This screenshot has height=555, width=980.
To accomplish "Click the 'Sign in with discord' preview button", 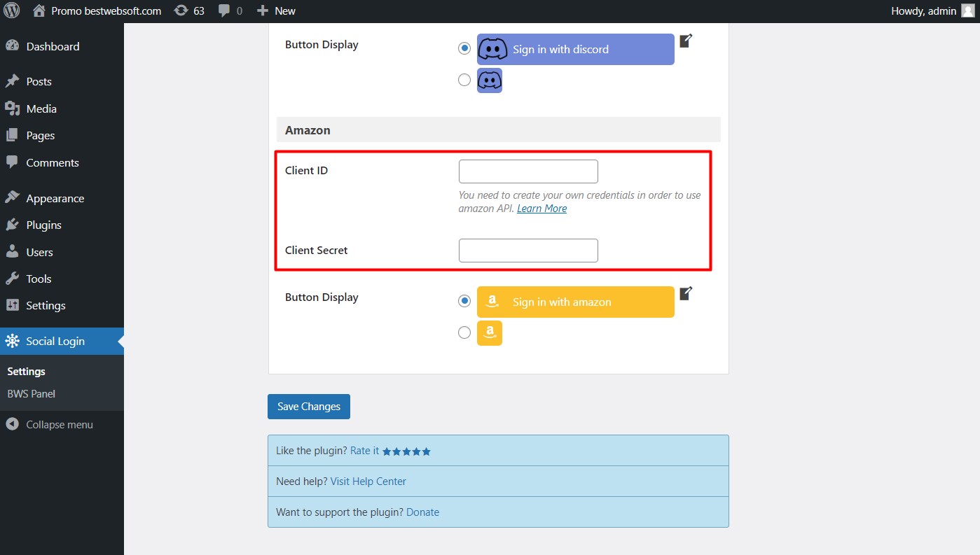I will tap(576, 49).
